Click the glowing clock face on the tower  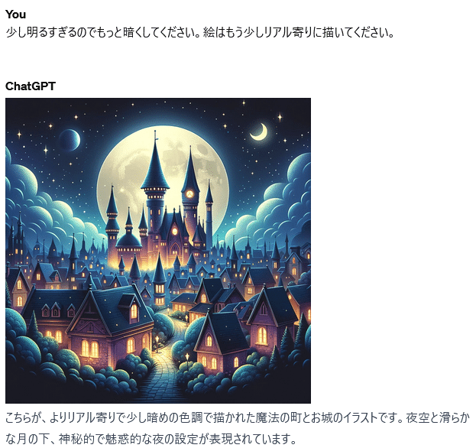point(189,193)
